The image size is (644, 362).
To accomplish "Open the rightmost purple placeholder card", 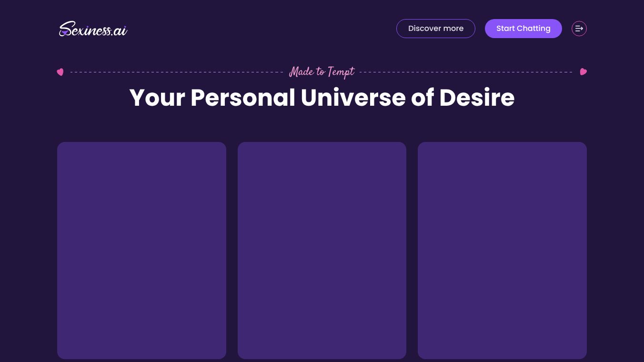I will point(502,251).
